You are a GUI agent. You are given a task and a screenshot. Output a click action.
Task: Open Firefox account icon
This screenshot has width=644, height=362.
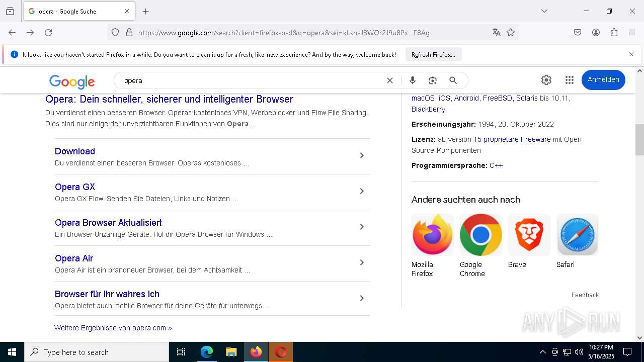pyautogui.click(x=596, y=33)
